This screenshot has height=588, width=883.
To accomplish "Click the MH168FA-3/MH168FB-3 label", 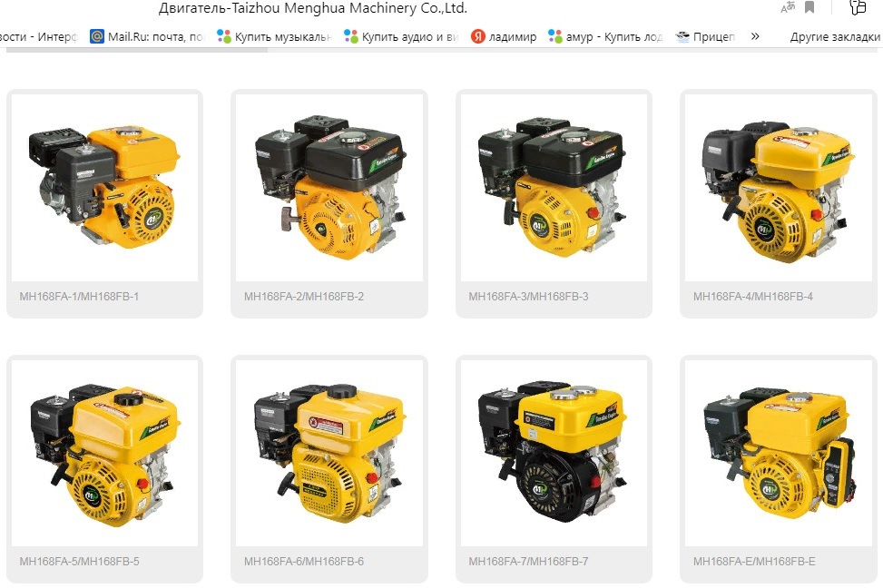I will [x=528, y=296].
